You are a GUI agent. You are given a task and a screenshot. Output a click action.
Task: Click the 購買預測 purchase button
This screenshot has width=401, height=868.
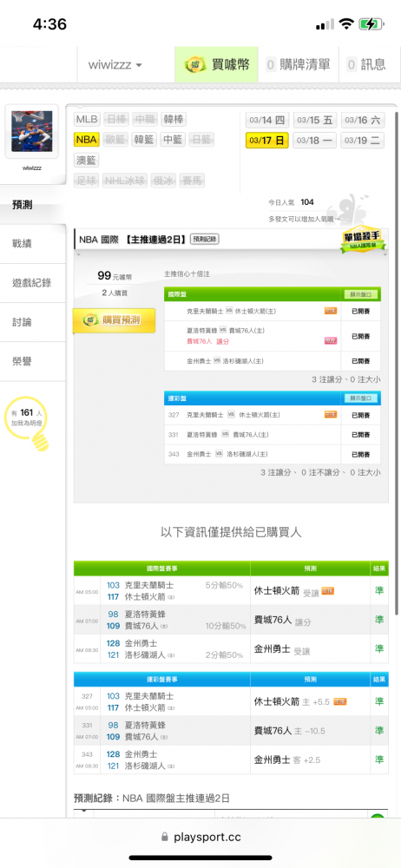(x=114, y=320)
